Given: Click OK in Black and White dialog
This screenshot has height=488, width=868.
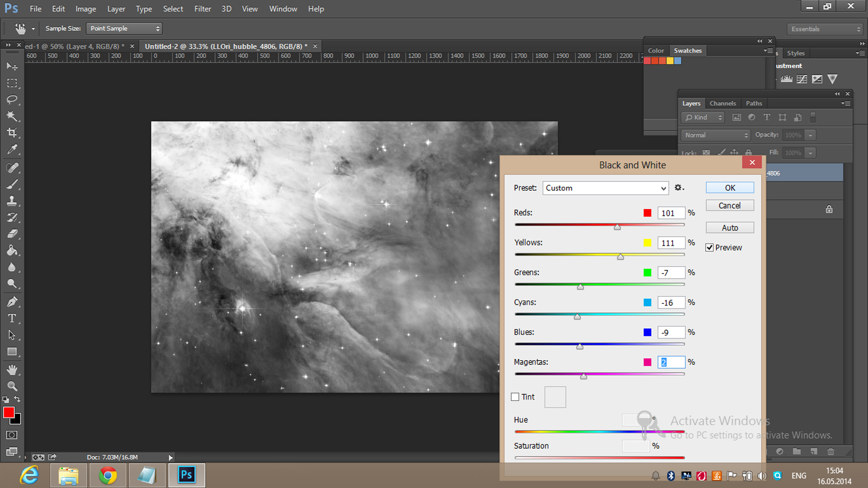Looking at the screenshot, I should tap(730, 188).
